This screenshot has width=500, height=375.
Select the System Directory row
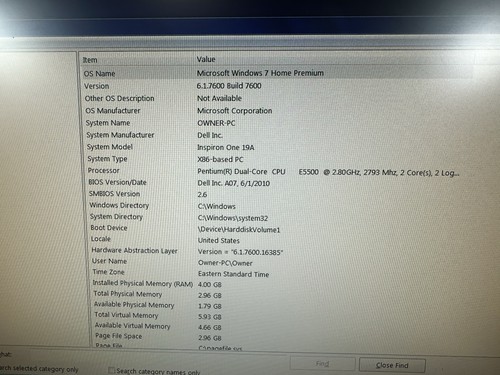tap(116, 217)
